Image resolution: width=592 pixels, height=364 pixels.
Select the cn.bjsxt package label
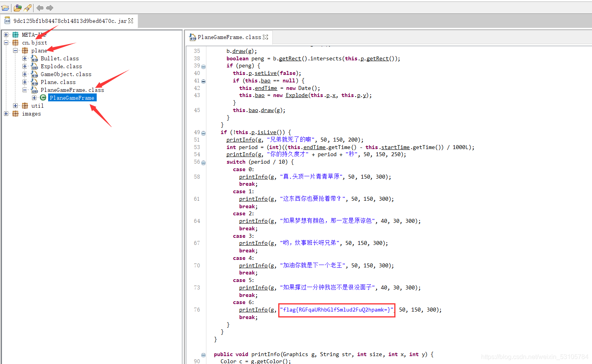[x=34, y=43]
